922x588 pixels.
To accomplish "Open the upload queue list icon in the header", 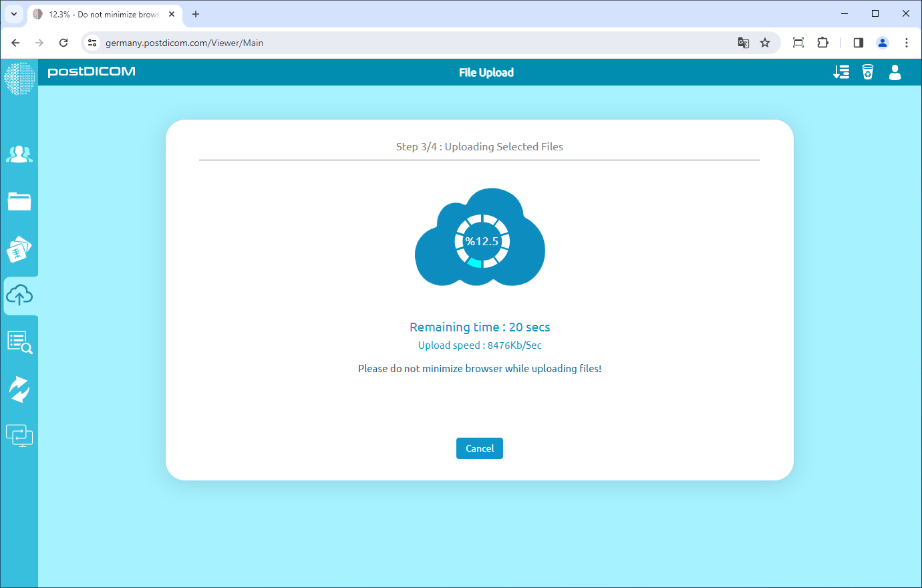I will (841, 71).
